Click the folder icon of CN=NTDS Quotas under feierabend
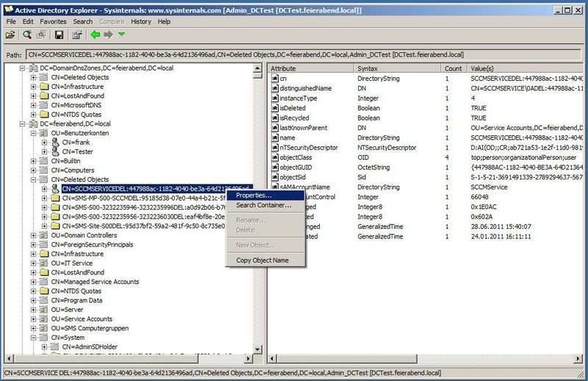The height and width of the screenshot is (381, 588). pyautogui.click(x=44, y=291)
